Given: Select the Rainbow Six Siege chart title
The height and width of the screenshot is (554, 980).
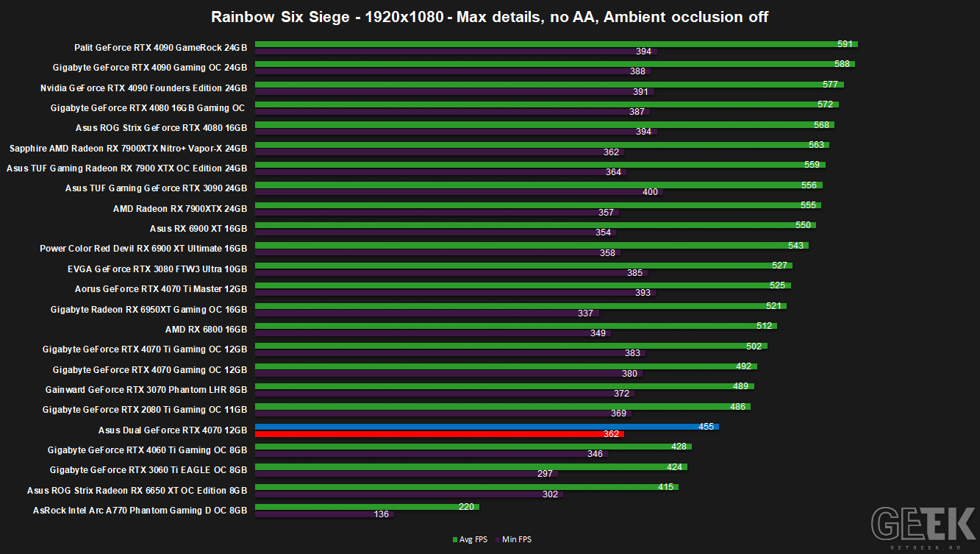Looking at the screenshot, I should (490, 16).
